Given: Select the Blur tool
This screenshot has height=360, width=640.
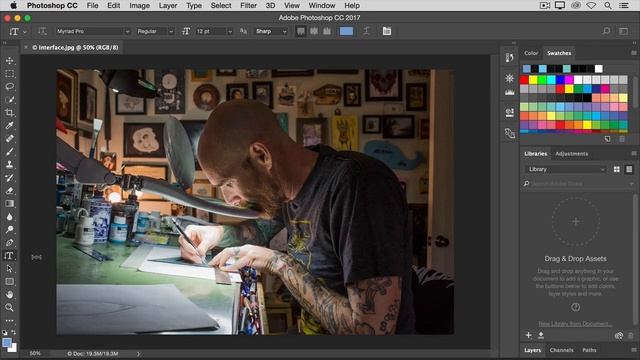Looking at the screenshot, I should (9, 216).
